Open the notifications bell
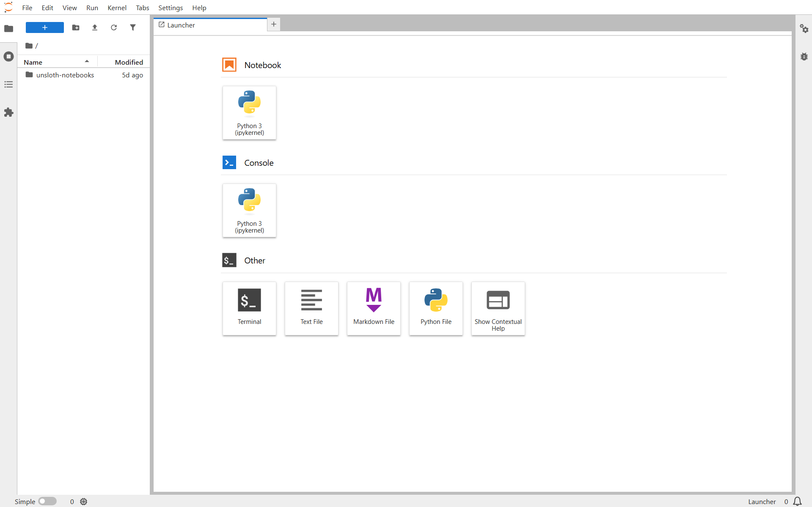 pos(797,502)
